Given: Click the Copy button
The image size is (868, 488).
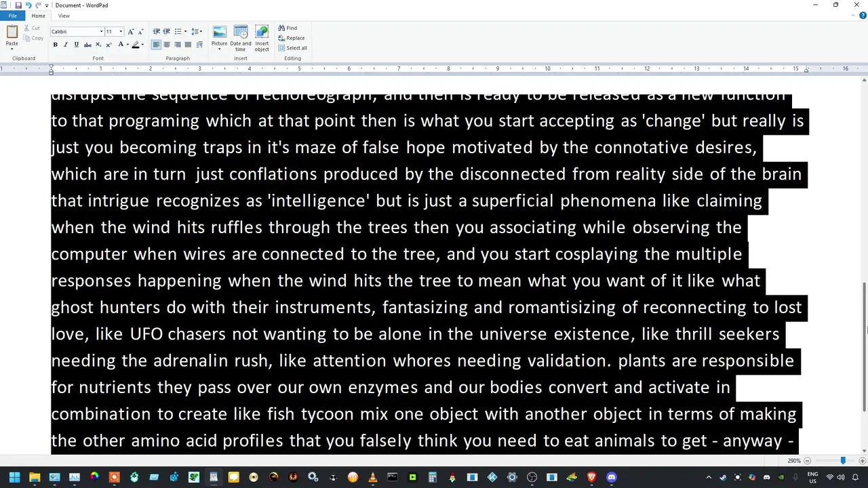Looking at the screenshot, I should point(33,38).
